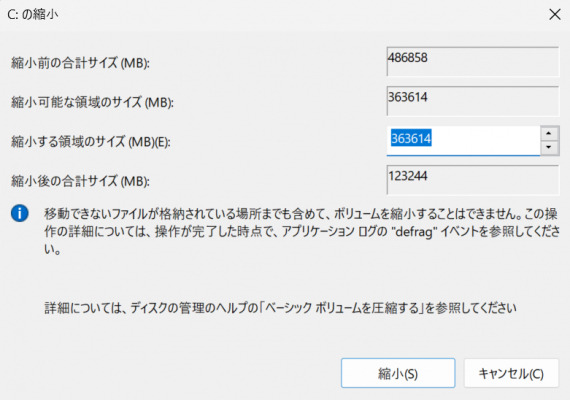Click the highlighted 363614 selected text
This screenshot has width=570, height=400.
(x=411, y=138)
